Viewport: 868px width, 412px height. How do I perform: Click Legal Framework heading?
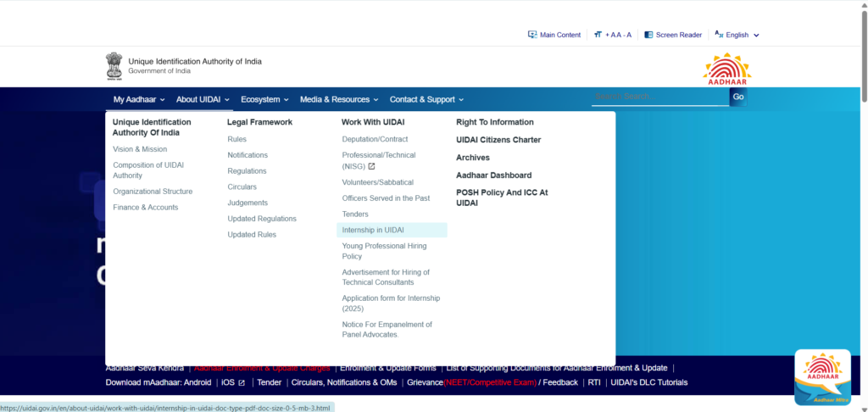(x=259, y=122)
